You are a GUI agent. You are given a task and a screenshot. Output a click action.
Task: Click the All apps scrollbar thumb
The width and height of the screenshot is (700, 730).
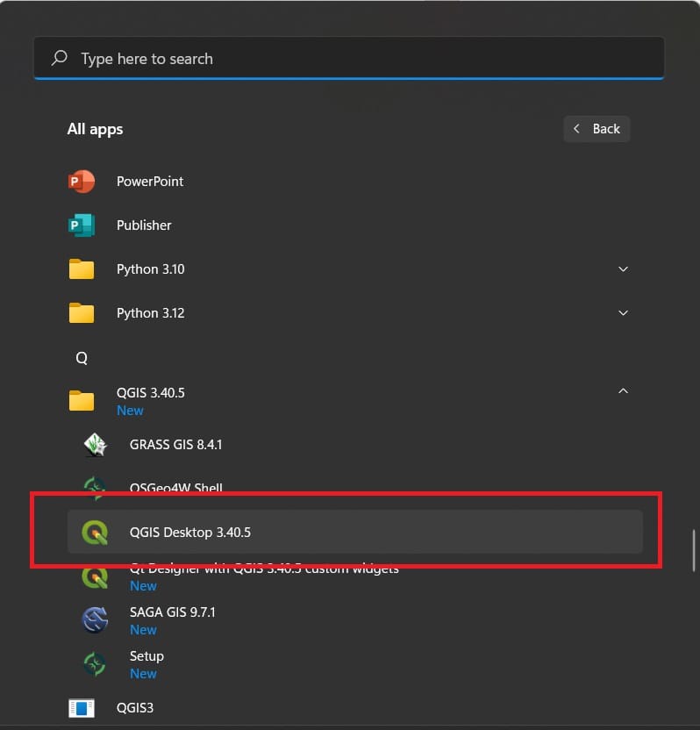click(694, 550)
